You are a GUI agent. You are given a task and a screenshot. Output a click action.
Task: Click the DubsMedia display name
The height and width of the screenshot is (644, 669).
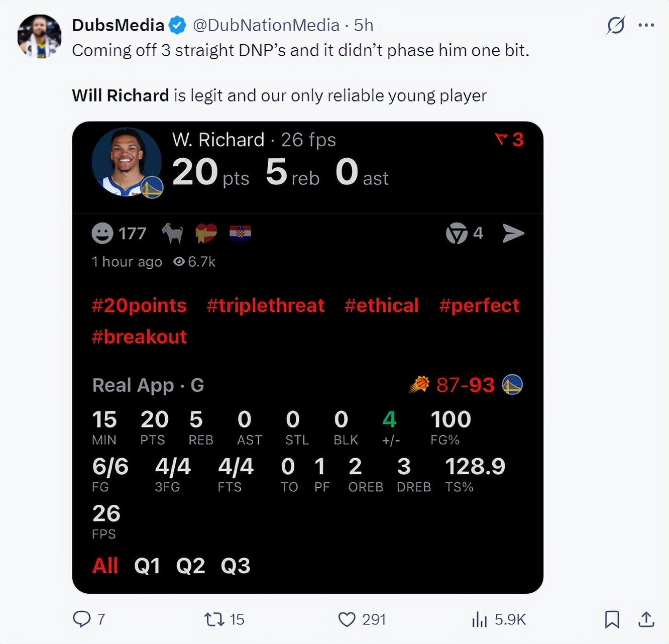coord(118,25)
